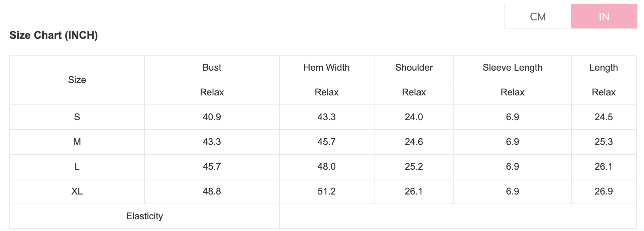
Task: Select the M size row label
Action: (x=77, y=142)
